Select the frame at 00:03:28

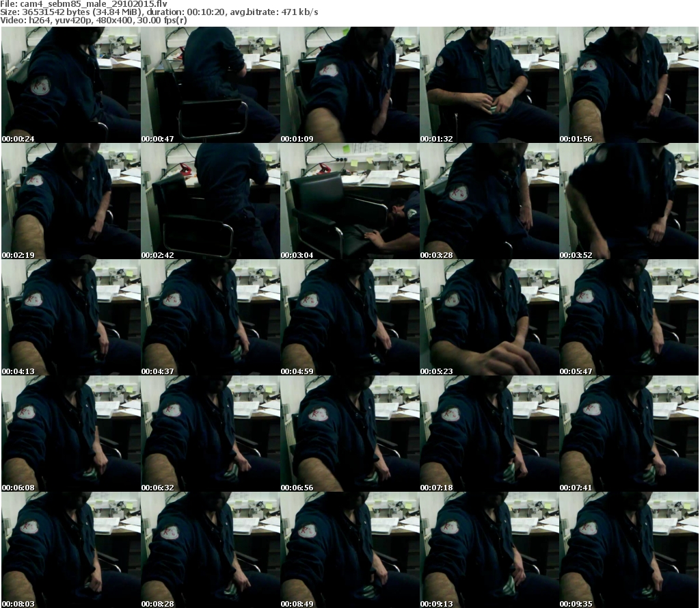(489, 201)
